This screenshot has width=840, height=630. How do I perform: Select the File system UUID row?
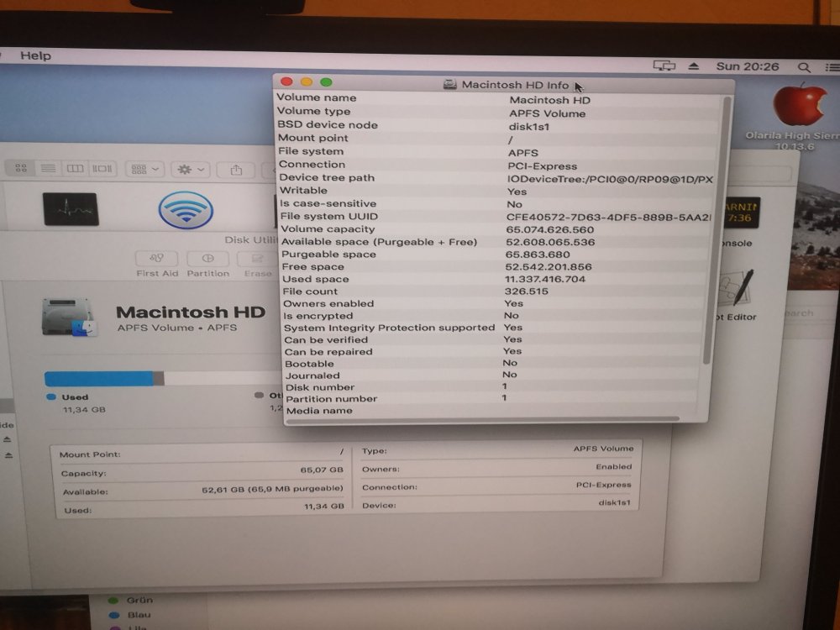click(x=496, y=217)
